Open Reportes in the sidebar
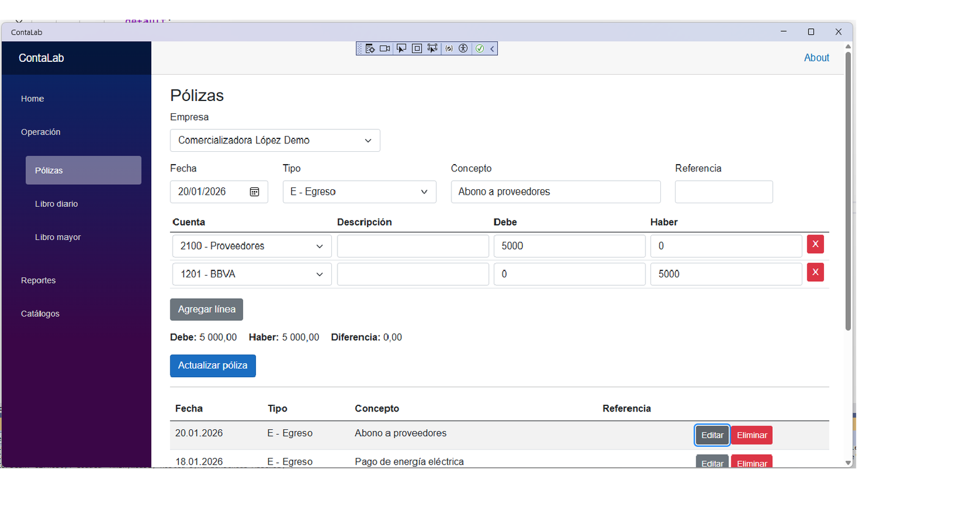 [38, 280]
